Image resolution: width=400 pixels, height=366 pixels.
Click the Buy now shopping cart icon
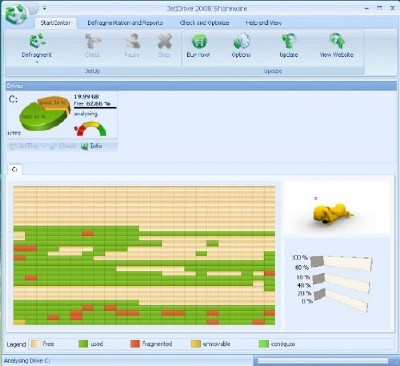tap(199, 42)
